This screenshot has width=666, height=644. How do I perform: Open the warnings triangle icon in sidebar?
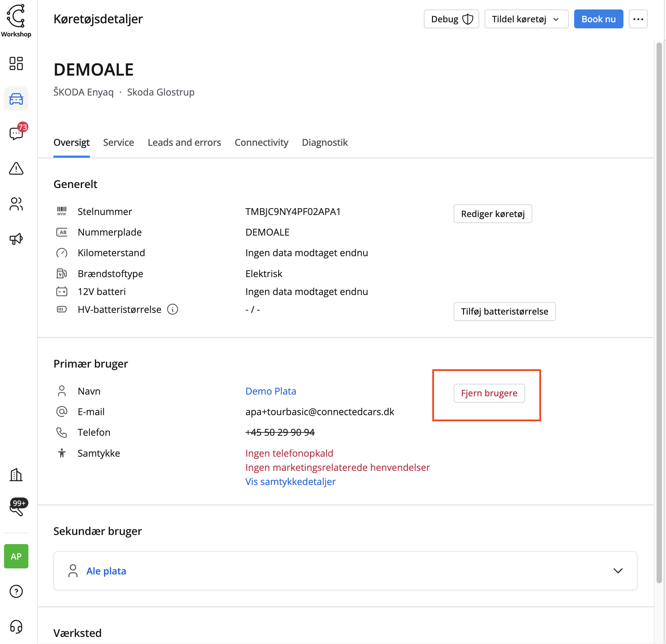pyautogui.click(x=16, y=168)
